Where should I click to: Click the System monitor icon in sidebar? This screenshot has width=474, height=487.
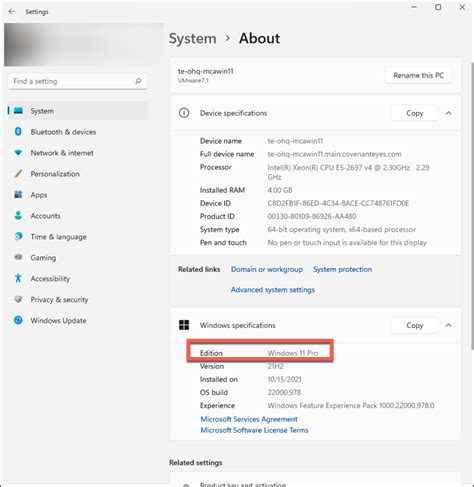[x=18, y=111]
